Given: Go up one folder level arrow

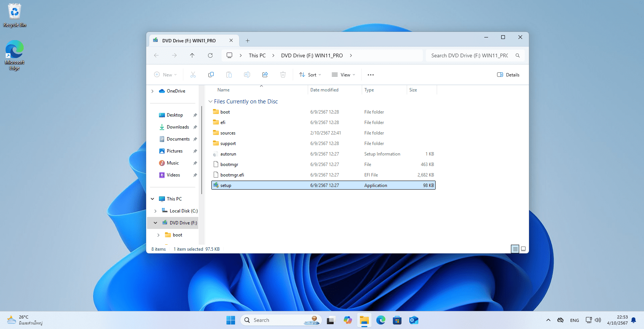Looking at the screenshot, I should 192,55.
